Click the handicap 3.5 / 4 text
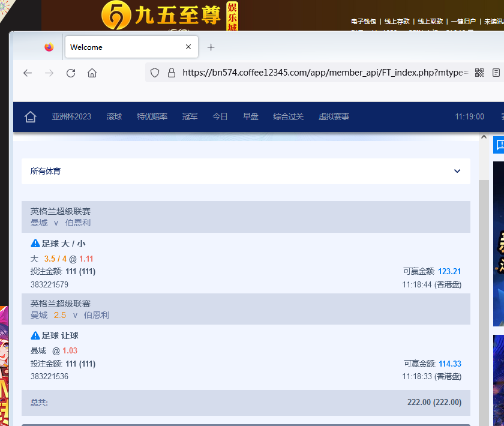This screenshot has width=504, height=426. pos(55,259)
